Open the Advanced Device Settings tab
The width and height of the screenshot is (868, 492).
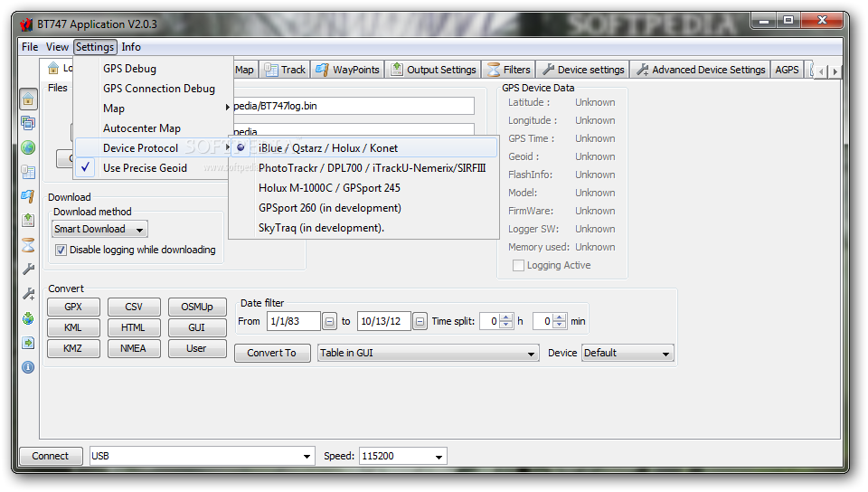tap(701, 69)
